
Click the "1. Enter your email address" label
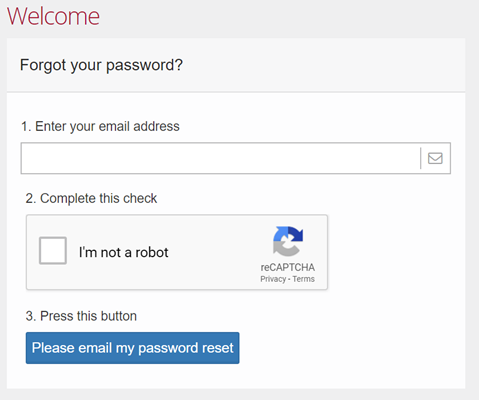[x=100, y=127]
